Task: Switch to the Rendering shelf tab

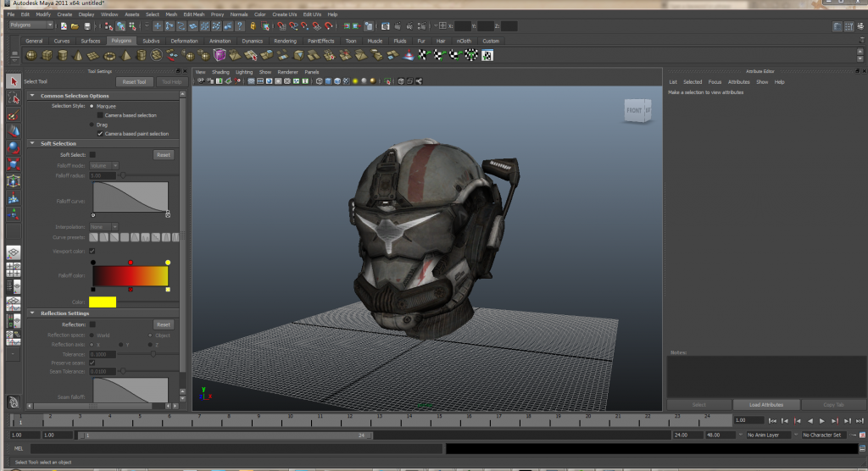Action: point(285,41)
